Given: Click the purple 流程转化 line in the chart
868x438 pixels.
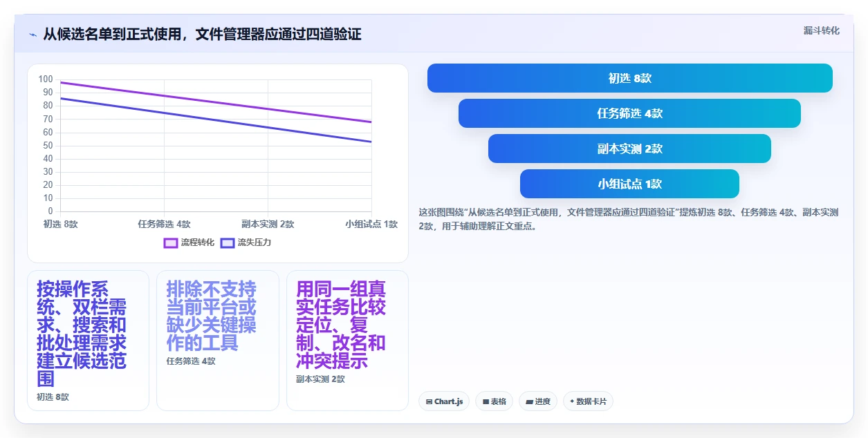Looking at the screenshot, I should click(216, 102).
